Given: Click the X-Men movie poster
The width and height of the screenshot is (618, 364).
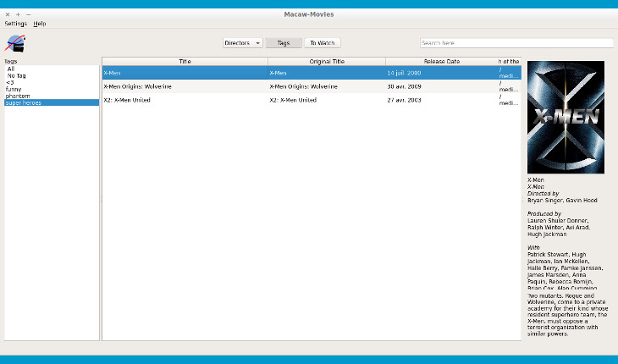Looking at the screenshot, I should pos(566,117).
